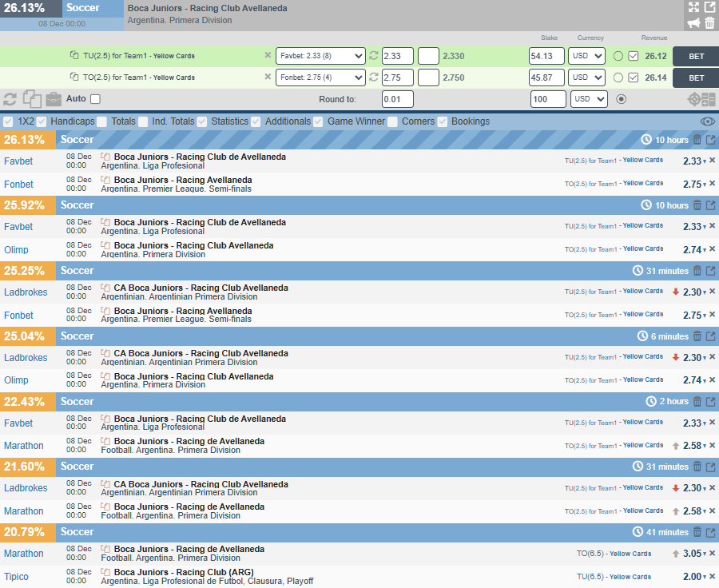Refresh the Fonbet odds value
The width and height of the screenshot is (719, 588).
point(374,77)
